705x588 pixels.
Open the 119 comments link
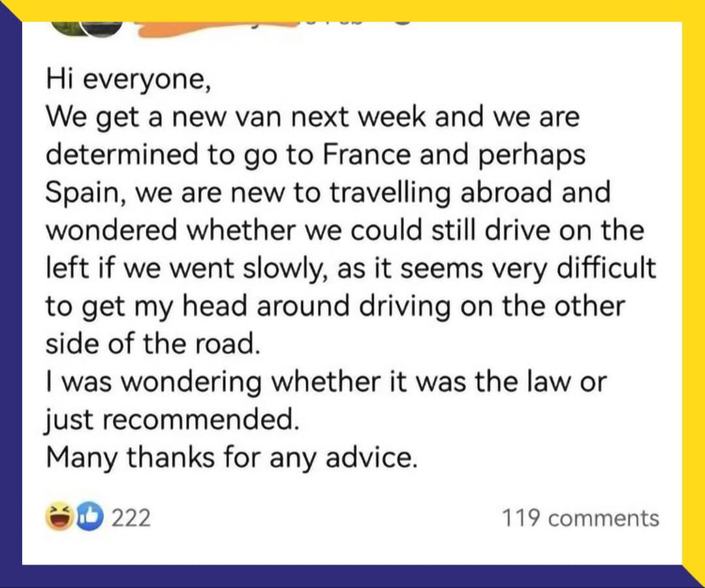[580, 518]
